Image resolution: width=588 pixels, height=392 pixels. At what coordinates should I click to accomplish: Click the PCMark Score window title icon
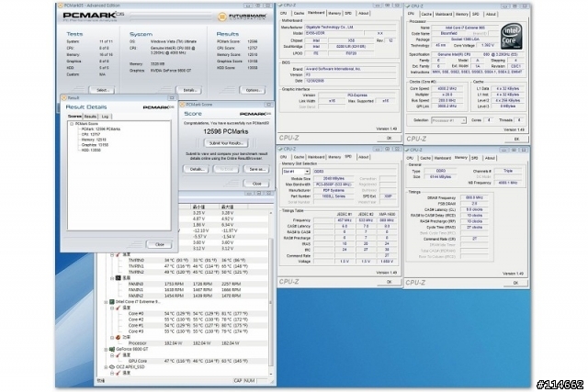point(183,105)
